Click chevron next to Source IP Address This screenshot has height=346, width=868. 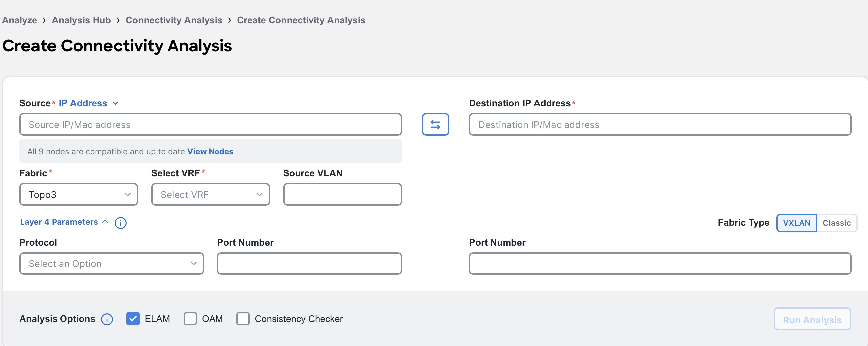click(x=115, y=103)
